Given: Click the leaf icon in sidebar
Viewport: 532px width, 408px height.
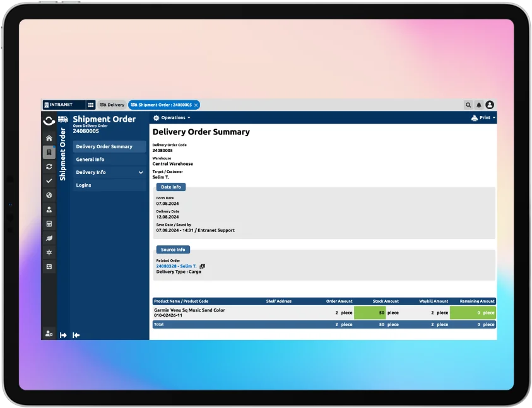Looking at the screenshot, I should coord(49,238).
